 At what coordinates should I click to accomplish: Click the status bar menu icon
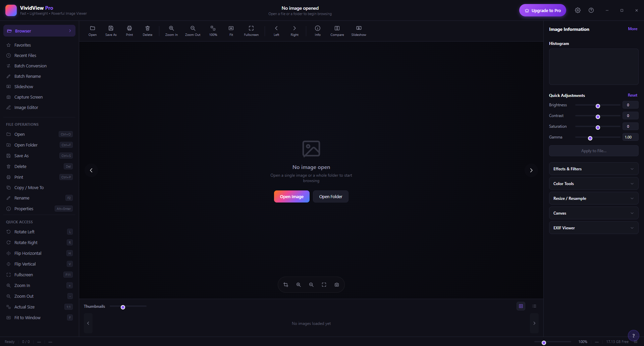[x=636, y=342]
